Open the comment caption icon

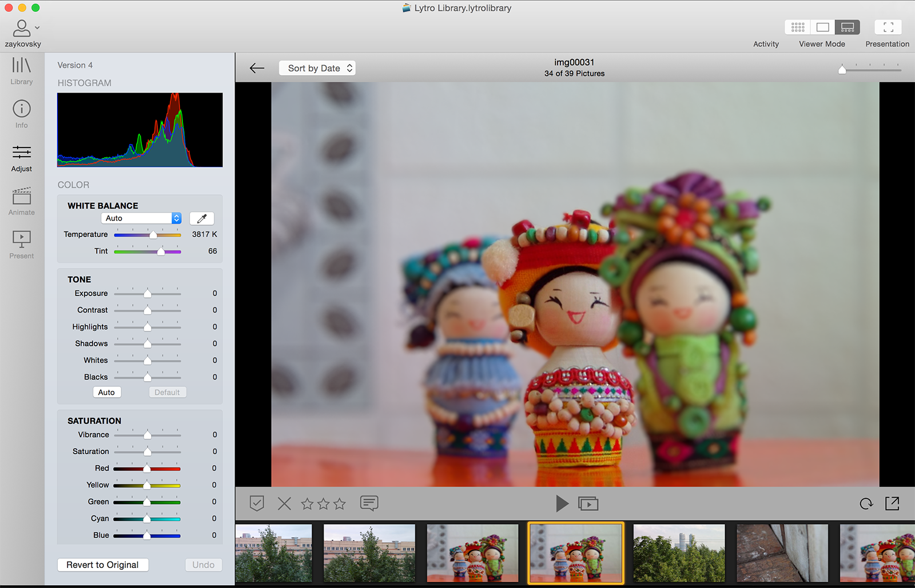369,503
